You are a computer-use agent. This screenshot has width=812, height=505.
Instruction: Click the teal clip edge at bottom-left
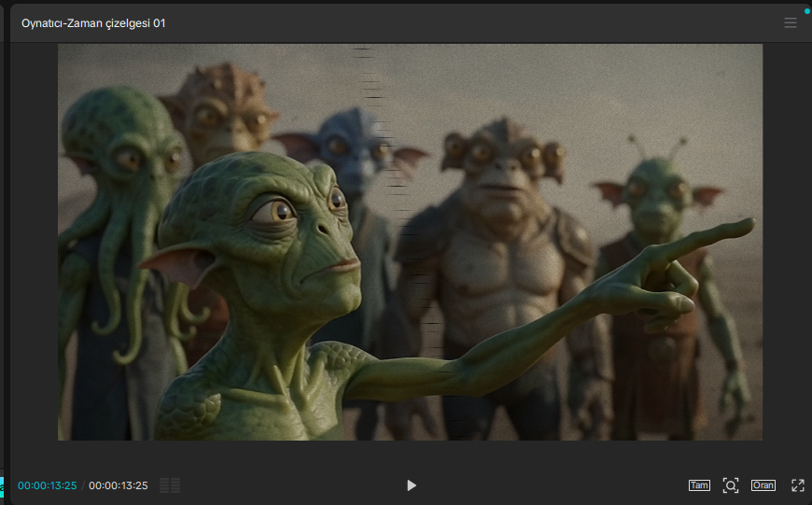tap(2, 487)
